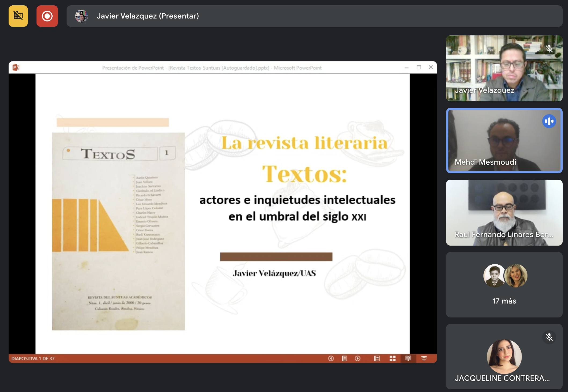
Task: Switch to Normal view icon
Action: [x=377, y=358]
